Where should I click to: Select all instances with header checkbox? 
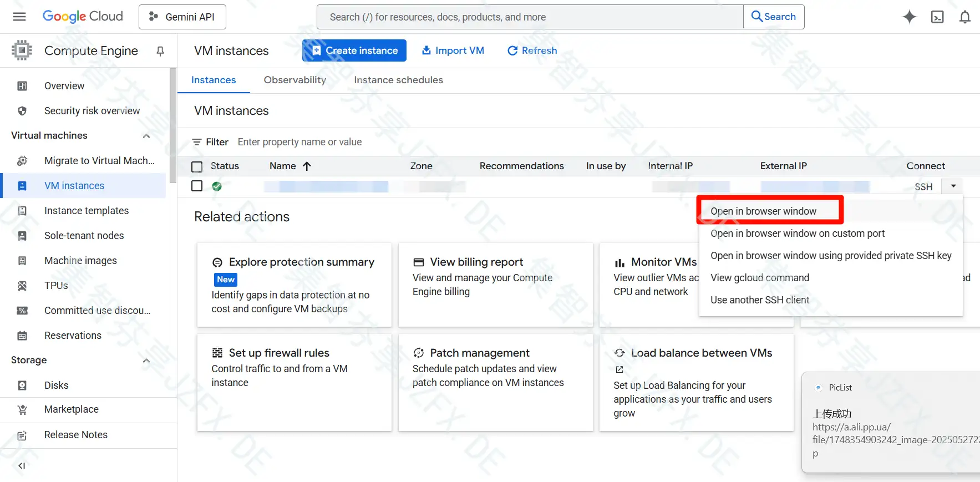tap(197, 166)
